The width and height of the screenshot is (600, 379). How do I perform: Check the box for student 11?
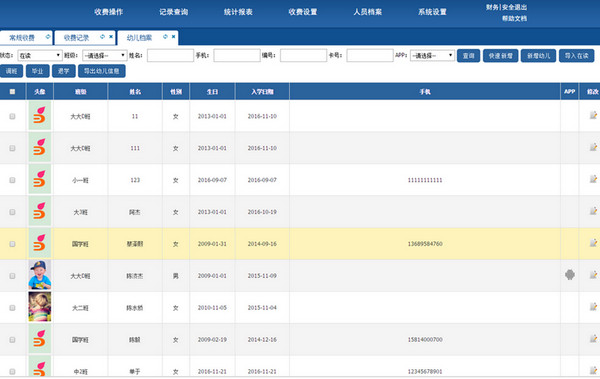click(x=12, y=116)
